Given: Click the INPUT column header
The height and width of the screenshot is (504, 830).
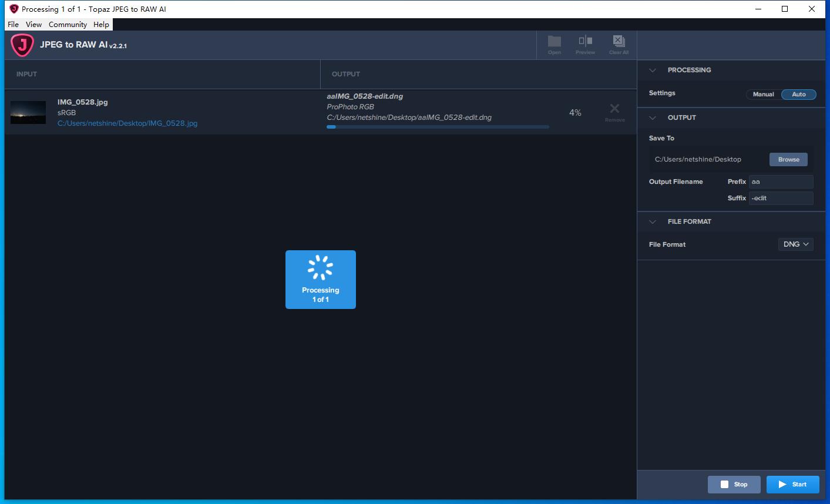Looking at the screenshot, I should [26, 74].
